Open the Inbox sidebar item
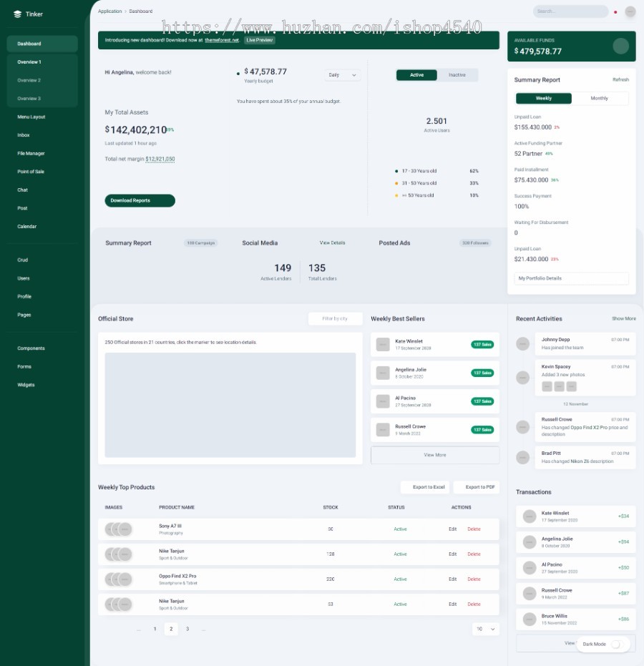This screenshot has width=644, height=666. coord(42,135)
